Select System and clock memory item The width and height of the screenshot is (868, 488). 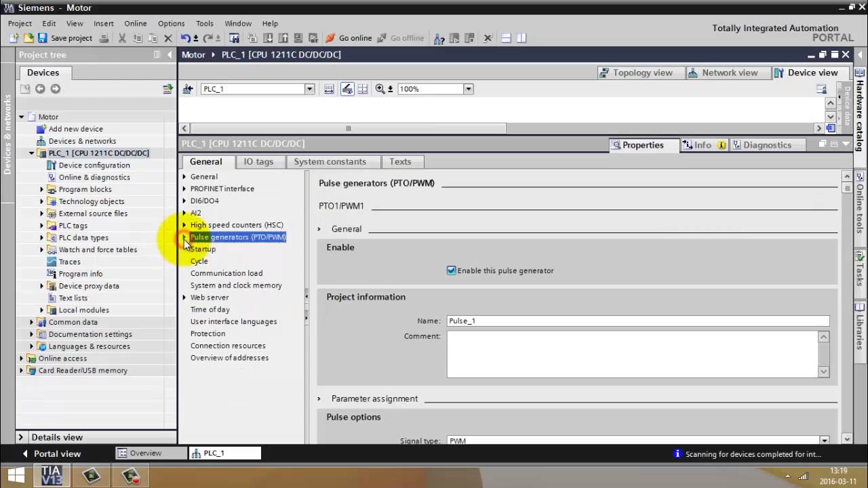point(236,285)
